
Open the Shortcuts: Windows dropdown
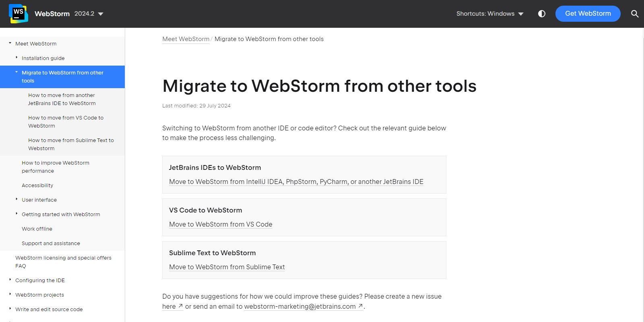point(490,14)
